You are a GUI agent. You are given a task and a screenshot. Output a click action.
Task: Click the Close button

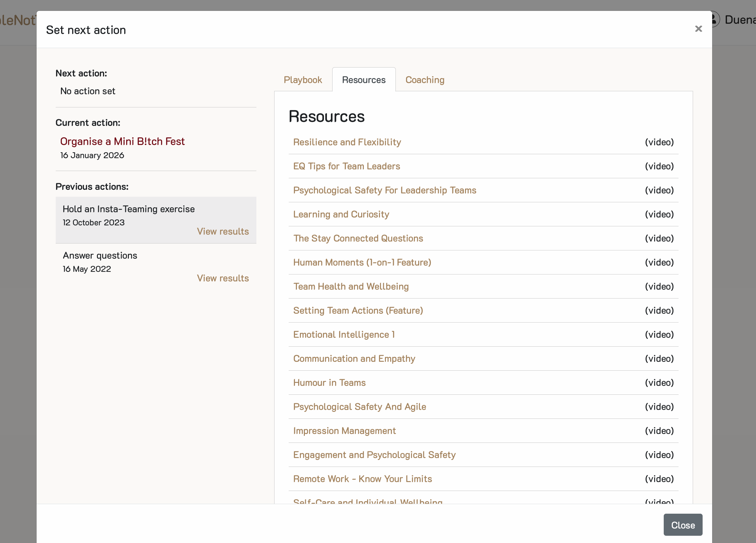pyautogui.click(x=683, y=525)
